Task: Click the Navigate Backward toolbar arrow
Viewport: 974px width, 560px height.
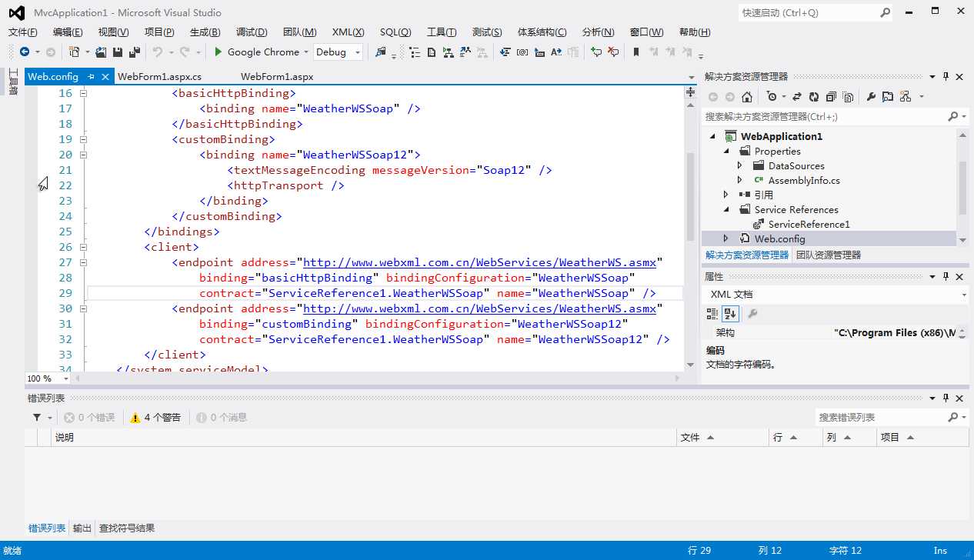Action: click(25, 52)
